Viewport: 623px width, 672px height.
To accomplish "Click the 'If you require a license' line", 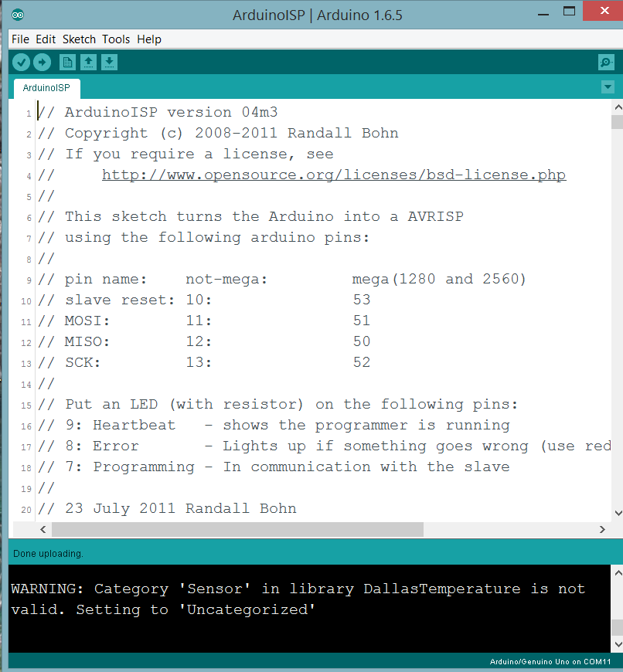I will [186, 154].
